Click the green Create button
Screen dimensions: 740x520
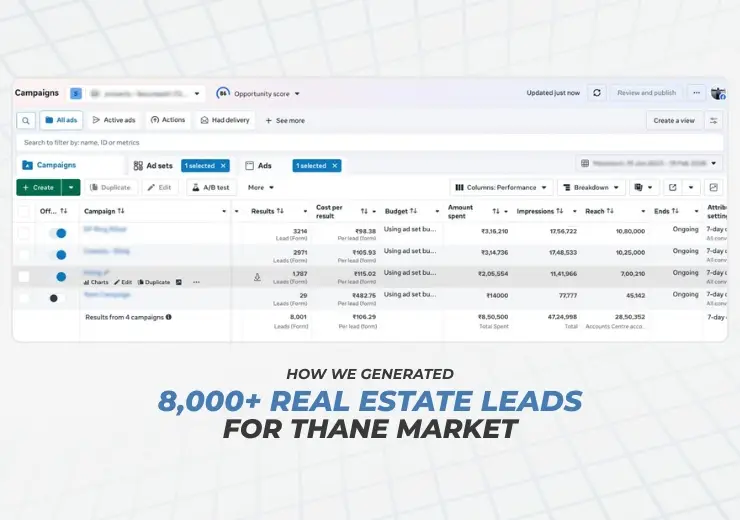(39, 187)
